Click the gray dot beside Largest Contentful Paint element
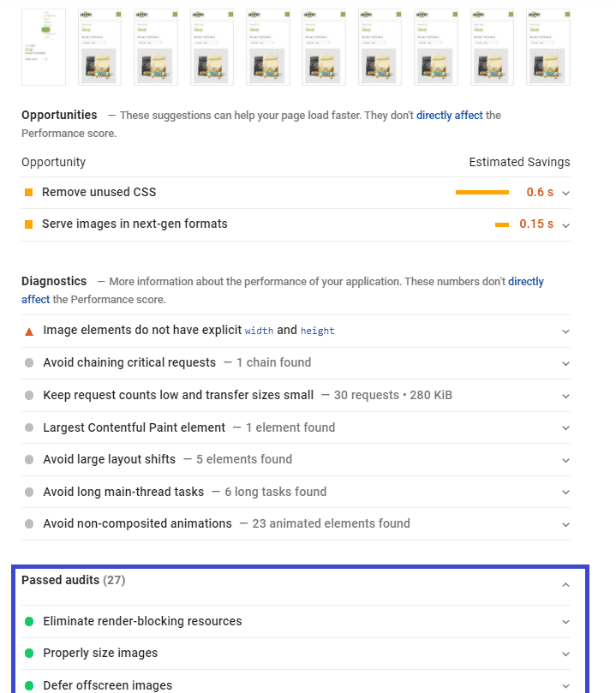The height and width of the screenshot is (693, 616). [x=29, y=427]
